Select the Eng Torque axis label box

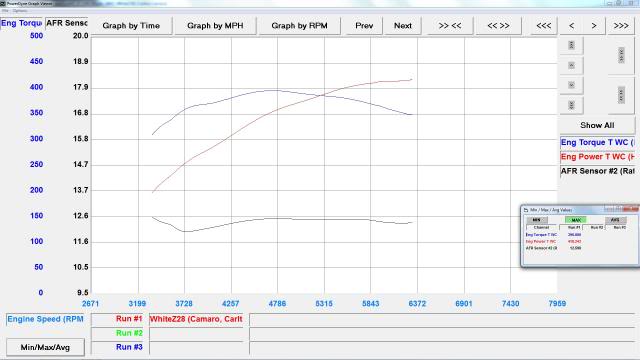click(21, 23)
